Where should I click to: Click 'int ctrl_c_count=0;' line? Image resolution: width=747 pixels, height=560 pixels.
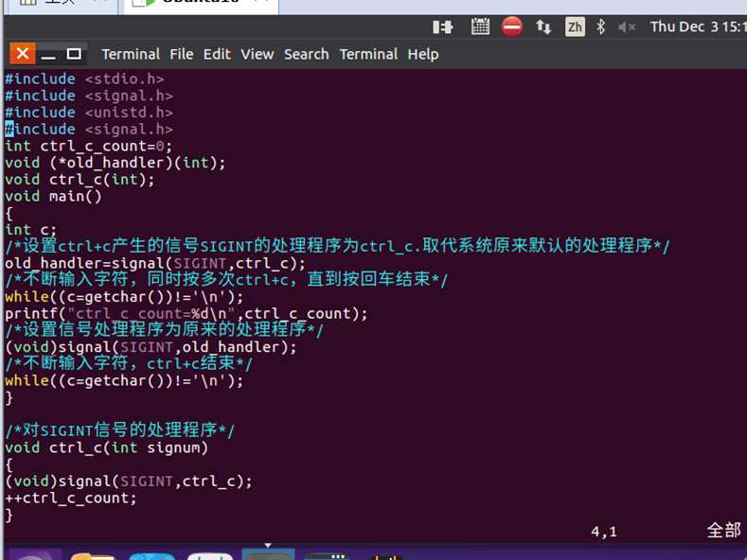pos(88,146)
